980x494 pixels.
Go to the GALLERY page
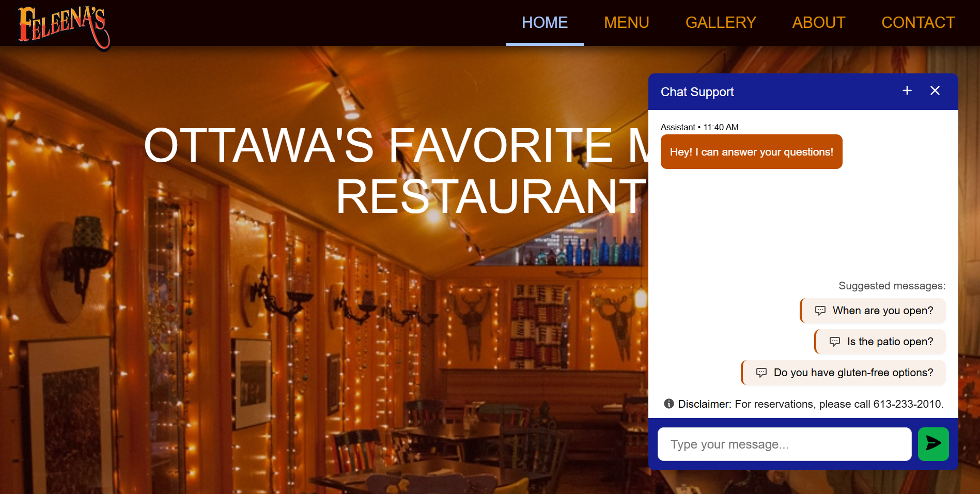click(721, 23)
